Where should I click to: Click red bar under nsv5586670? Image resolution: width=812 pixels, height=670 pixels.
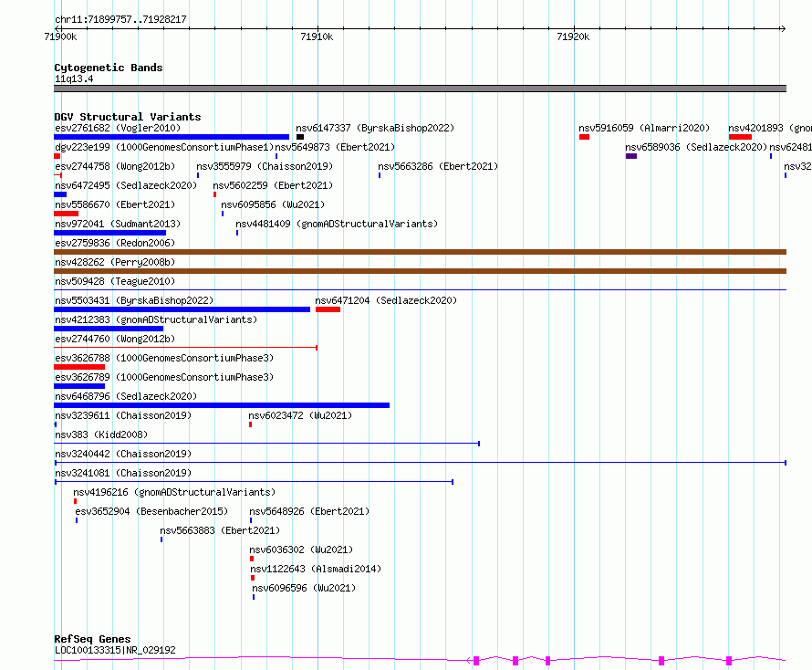(x=67, y=214)
